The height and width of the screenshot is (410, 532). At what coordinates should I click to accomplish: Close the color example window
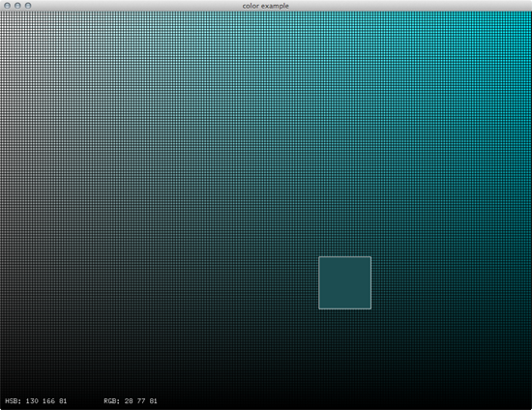pyautogui.click(x=7, y=6)
